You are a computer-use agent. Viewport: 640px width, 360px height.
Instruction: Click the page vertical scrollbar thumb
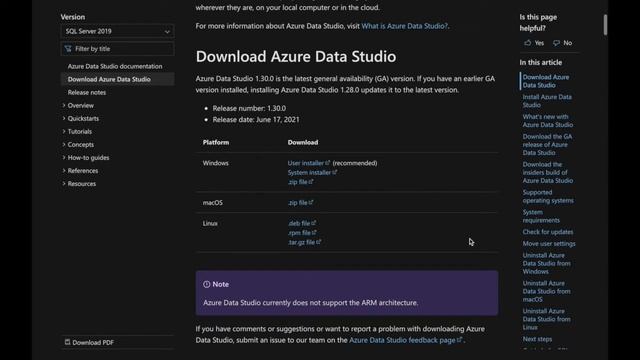click(x=605, y=24)
